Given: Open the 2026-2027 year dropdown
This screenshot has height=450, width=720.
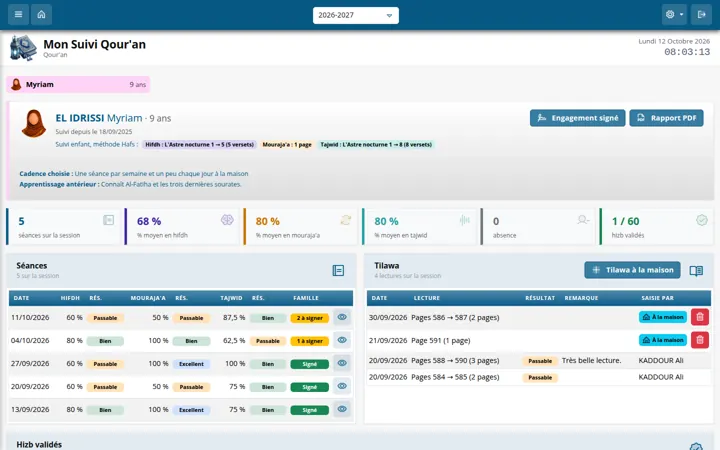Looking at the screenshot, I should pyautogui.click(x=356, y=15).
